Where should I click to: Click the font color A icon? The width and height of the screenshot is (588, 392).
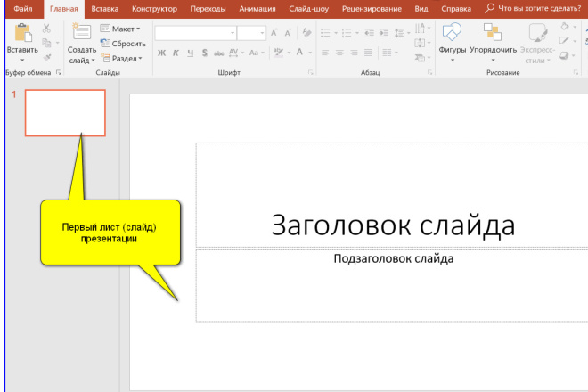click(x=299, y=53)
